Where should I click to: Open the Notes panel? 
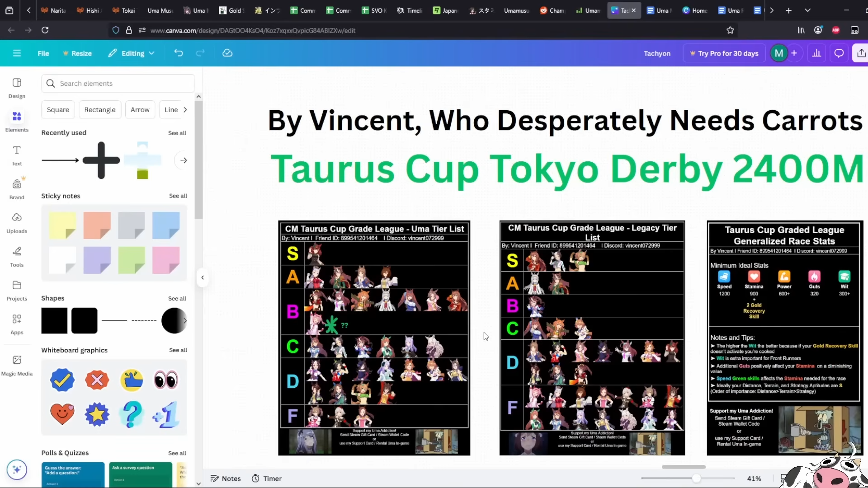pyautogui.click(x=226, y=479)
